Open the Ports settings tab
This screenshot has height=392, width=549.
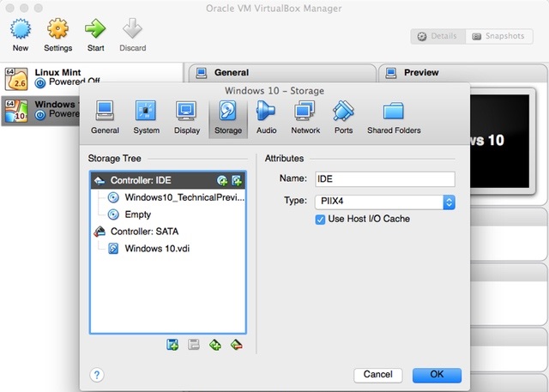343,118
